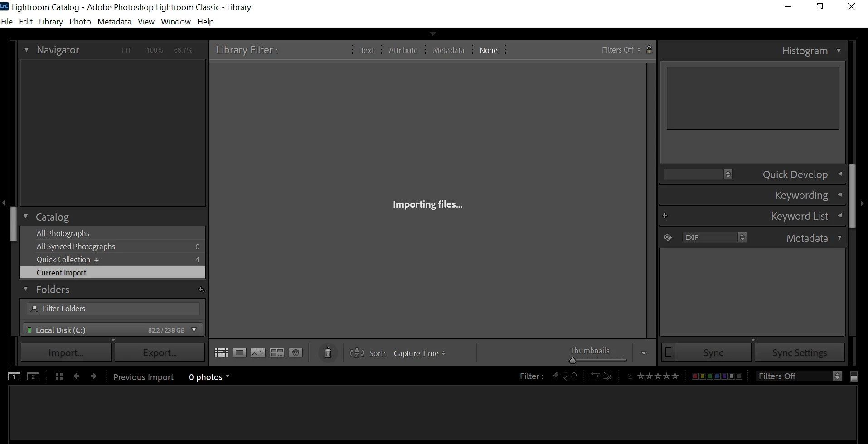This screenshot has height=444, width=868.
Task: Open the EXIF metadata set dropdown
Action: point(714,237)
